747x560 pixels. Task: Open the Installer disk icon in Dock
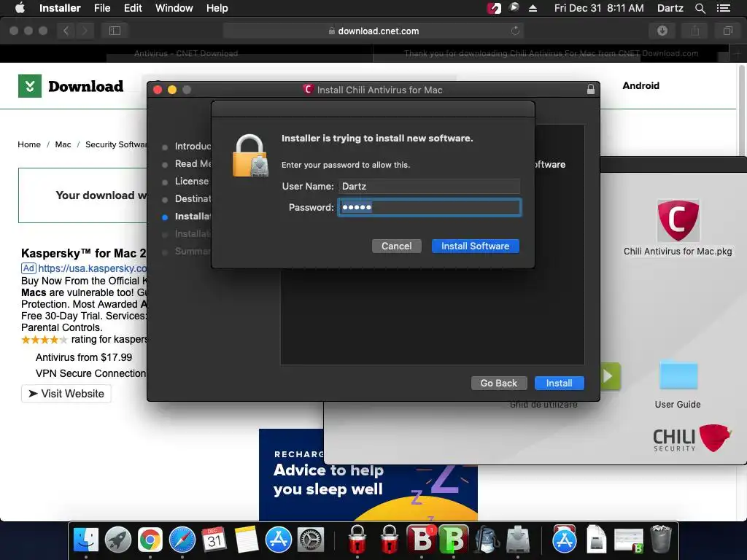(518, 540)
